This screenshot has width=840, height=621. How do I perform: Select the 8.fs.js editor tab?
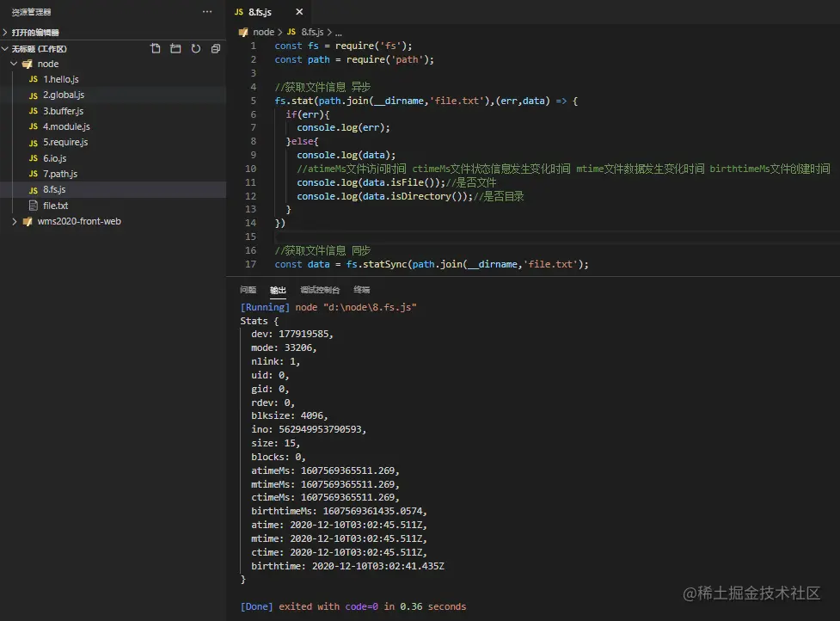point(269,12)
